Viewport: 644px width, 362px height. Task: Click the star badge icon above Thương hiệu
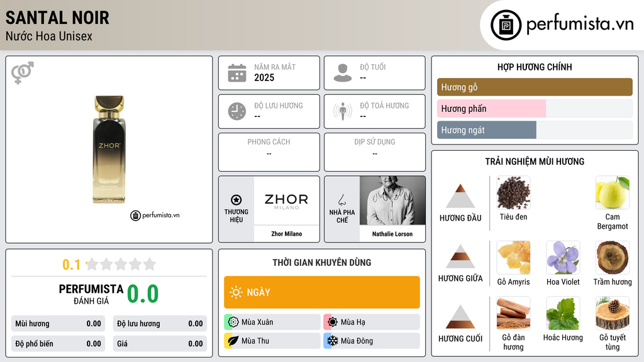coord(236,200)
